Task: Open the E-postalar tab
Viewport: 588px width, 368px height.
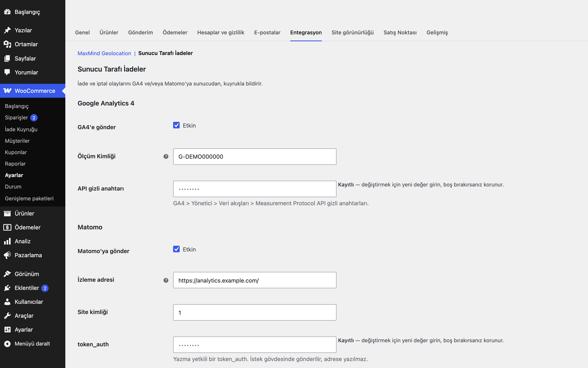Action: point(267,32)
